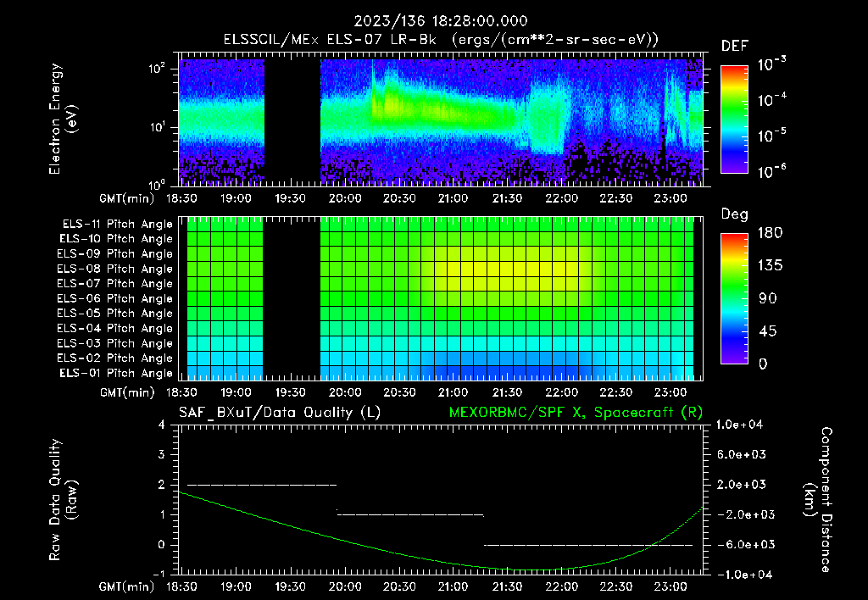868x600 pixels.
Task: Click the 3 tick on data quality axis
Action: (161, 454)
